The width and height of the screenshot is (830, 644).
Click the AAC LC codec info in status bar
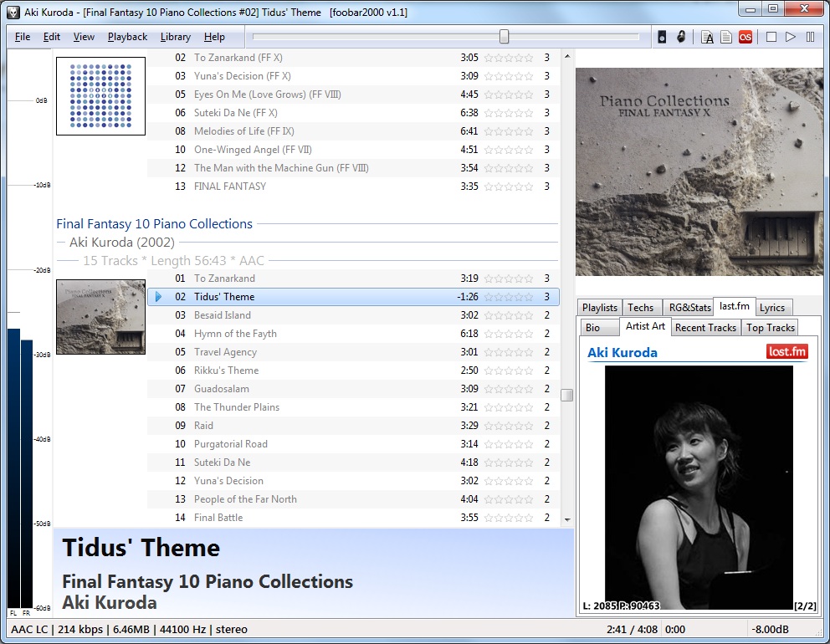pyautogui.click(x=29, y=630)
